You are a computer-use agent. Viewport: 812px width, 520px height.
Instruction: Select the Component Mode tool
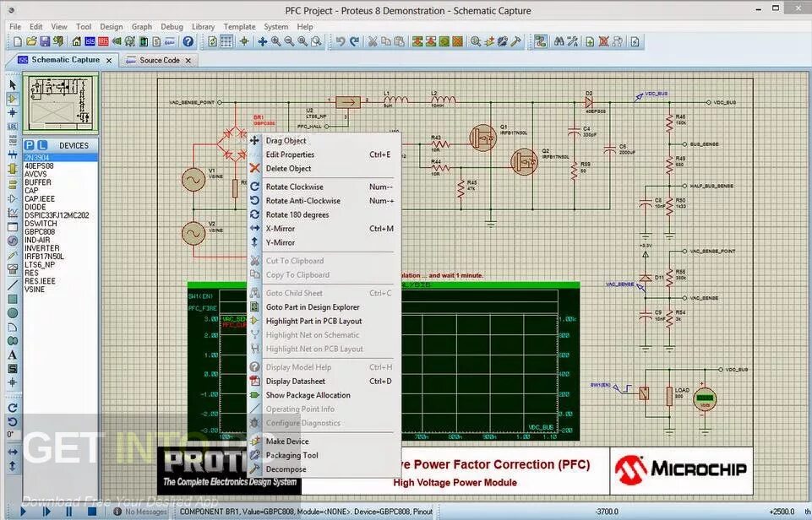pyautogui.click(x=13, y=98)
